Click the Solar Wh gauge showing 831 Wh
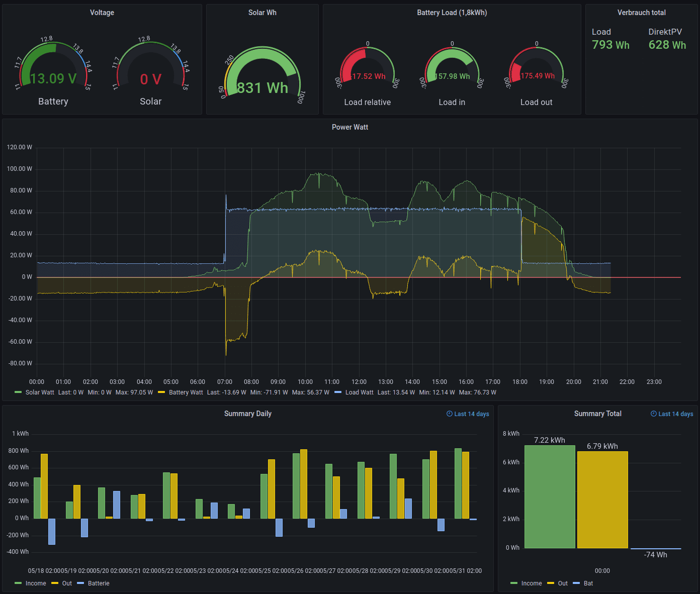Screen dimensions: 700x594 (262, 75)
